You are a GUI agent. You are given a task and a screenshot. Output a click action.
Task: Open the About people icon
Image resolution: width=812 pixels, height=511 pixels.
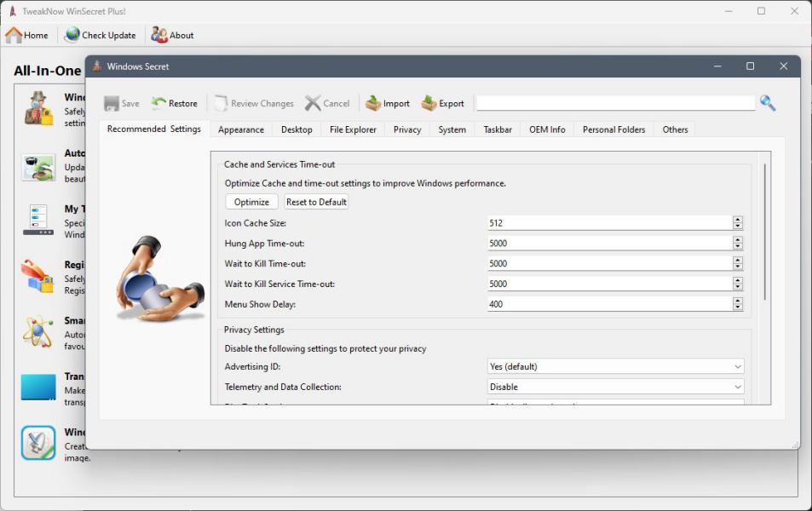159,35
